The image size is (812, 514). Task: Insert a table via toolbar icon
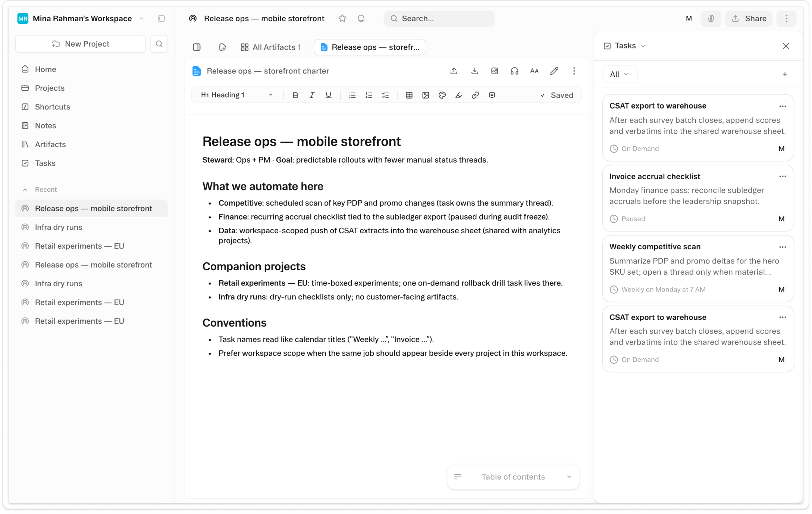click(409, 95)
